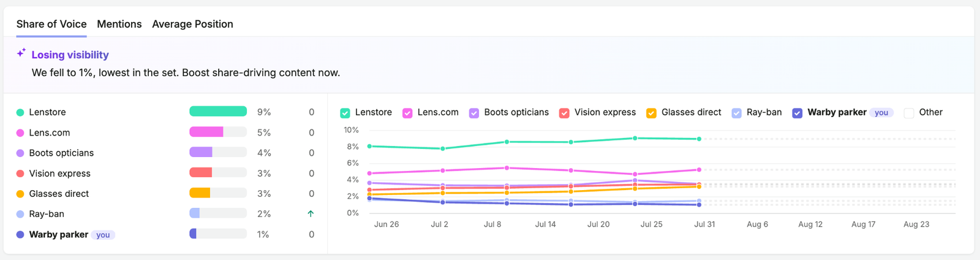Uncheck the Lens.com legend checkbox
980x260 pixels.
(x=407, y=113)
